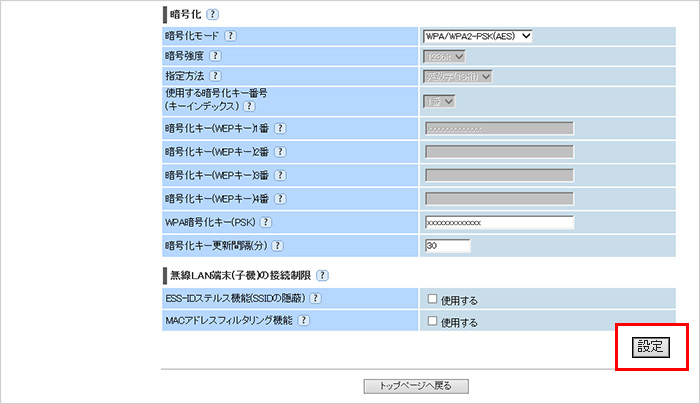Image resolution: width=700 pixels, height=404 pixels.
Task: Open the 指定方法 dropdown
Action: (458, 77)
